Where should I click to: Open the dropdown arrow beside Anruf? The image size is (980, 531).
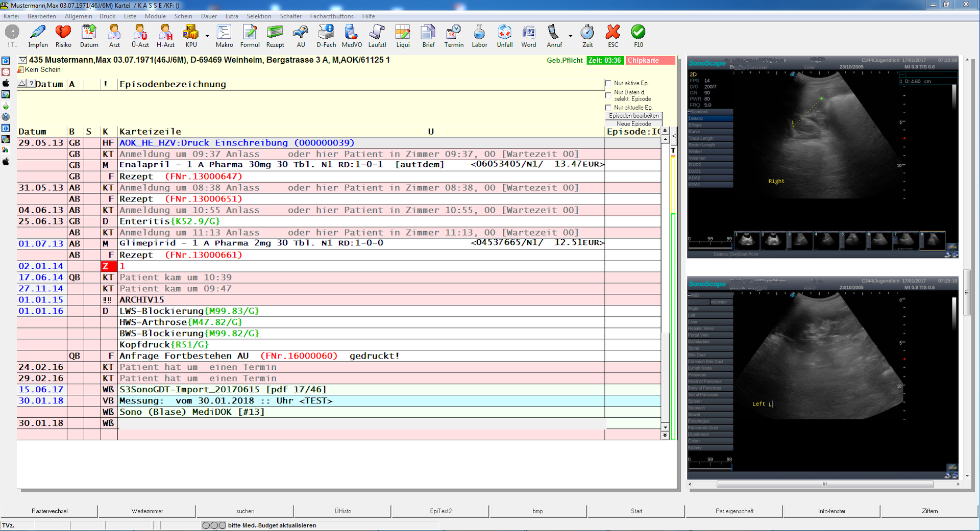[x=570, y=36]
